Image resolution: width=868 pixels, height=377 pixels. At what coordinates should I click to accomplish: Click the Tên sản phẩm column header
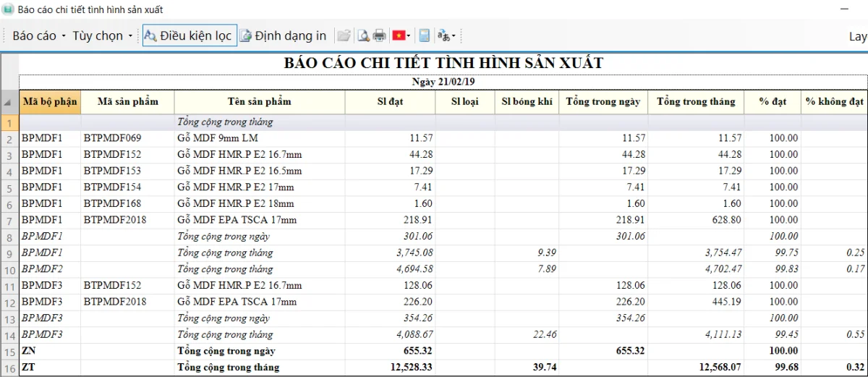point(259,101)
